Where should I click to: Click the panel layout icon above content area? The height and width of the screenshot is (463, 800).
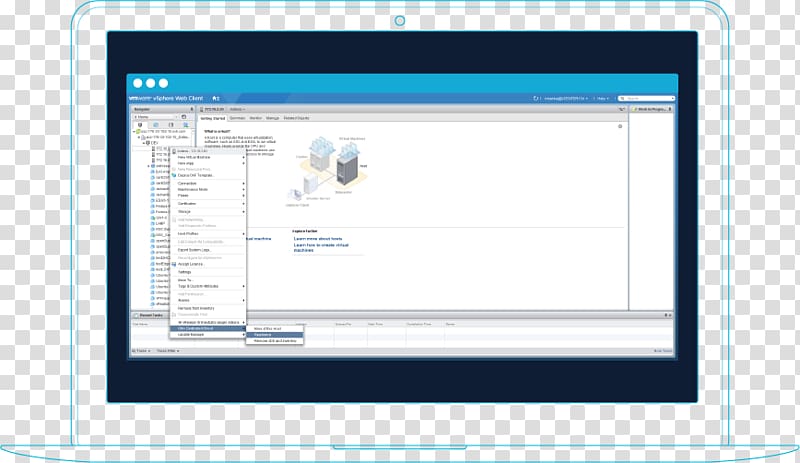click(622, 109)
